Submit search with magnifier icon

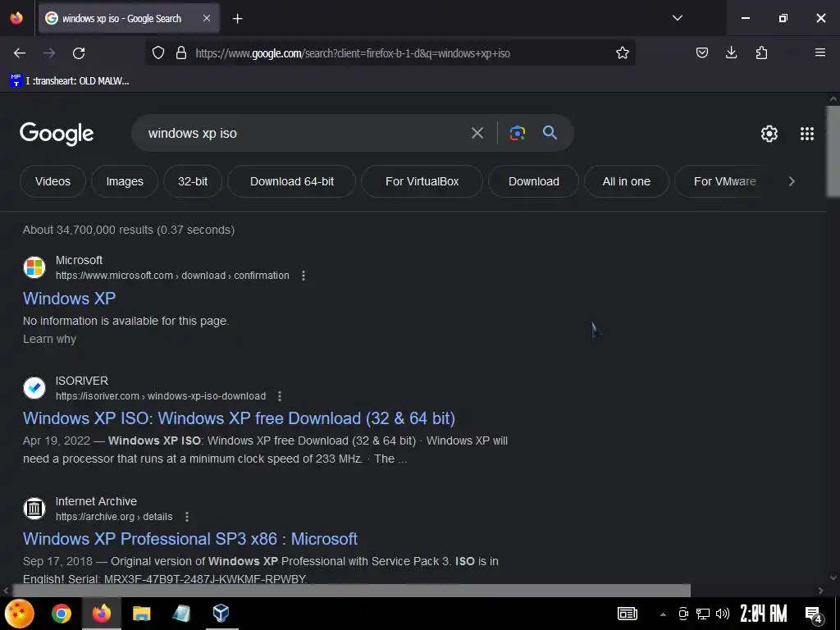click(550, 132)
